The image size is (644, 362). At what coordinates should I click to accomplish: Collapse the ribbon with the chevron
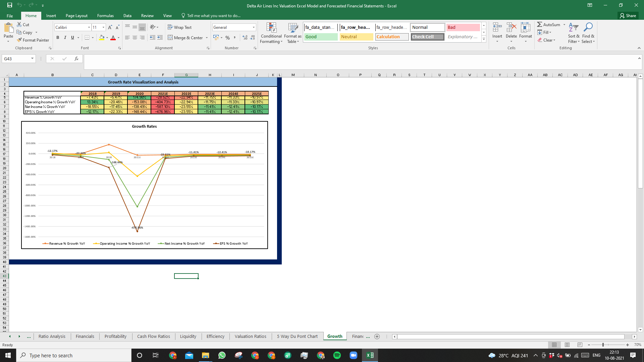coord(639,48)
